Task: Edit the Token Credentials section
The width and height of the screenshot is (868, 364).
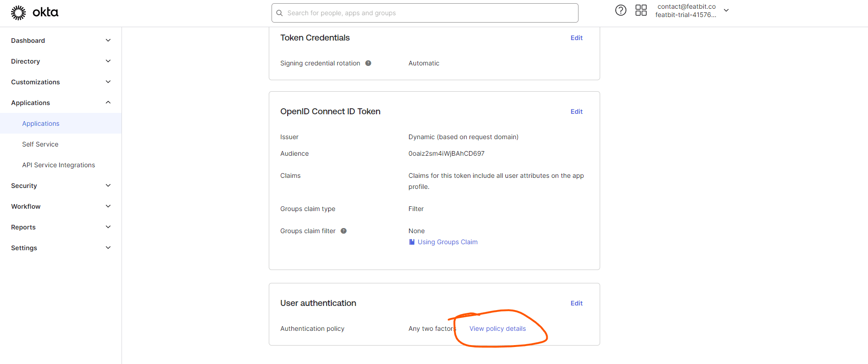Action: (576, 37)
